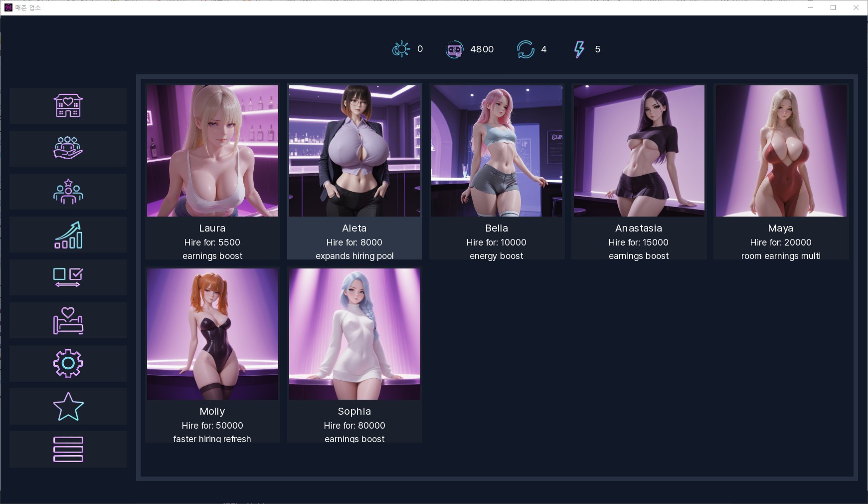
Task: Select the checkbox task list icon
Action: [x=68, y=277]
